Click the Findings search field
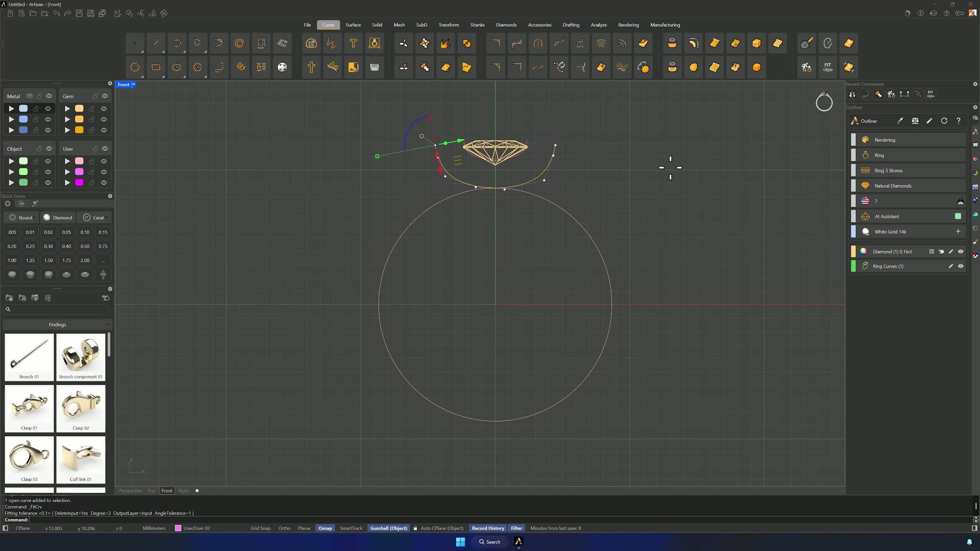Viewport: 980px width, 551px height. pos(56,309)
